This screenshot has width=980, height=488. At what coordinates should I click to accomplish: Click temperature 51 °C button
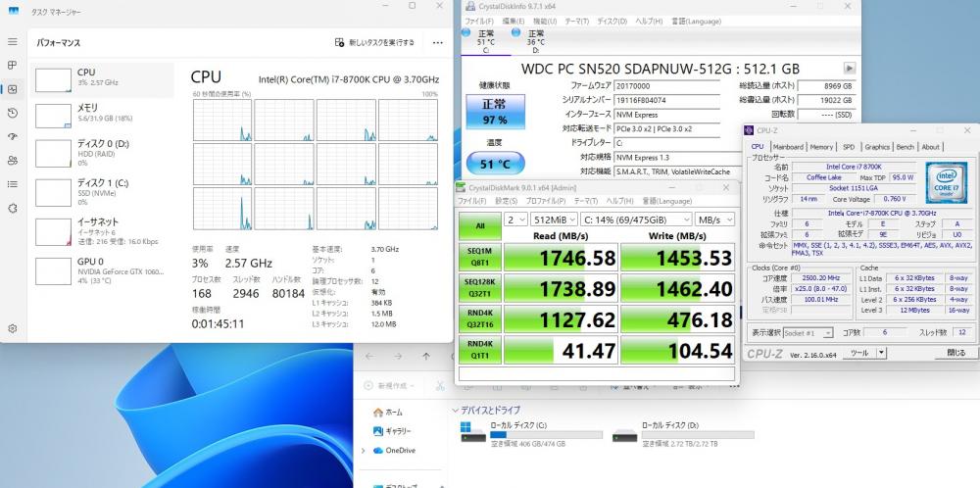(495, 164)
